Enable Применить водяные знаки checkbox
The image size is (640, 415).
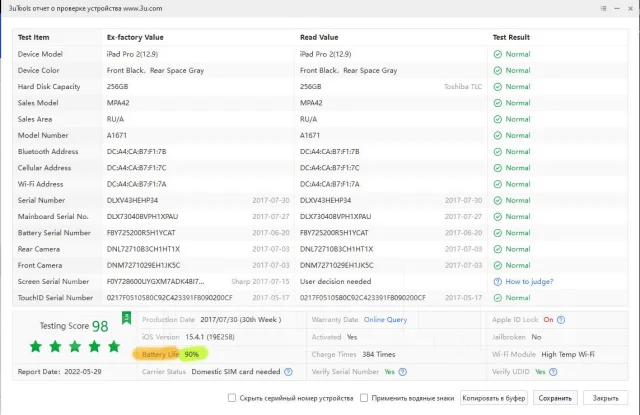364,397
